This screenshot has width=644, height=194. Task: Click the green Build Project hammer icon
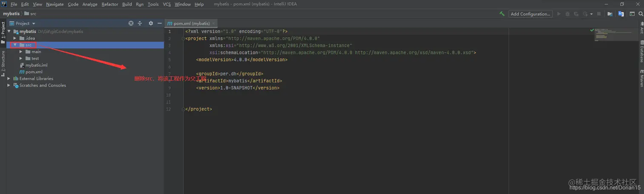click(x=502, y=14)
